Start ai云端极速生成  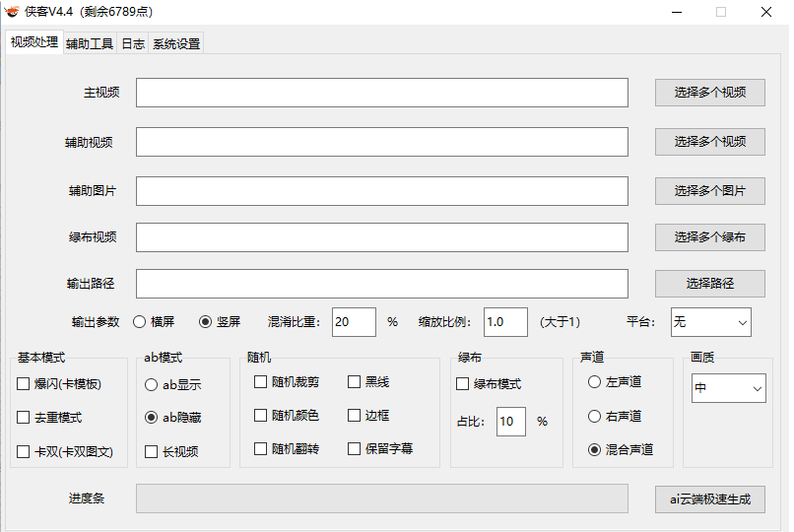(709, 499)
